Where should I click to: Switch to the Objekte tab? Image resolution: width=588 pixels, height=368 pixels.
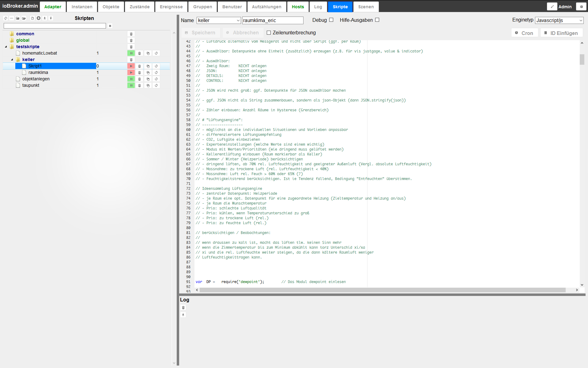(111, 7)
